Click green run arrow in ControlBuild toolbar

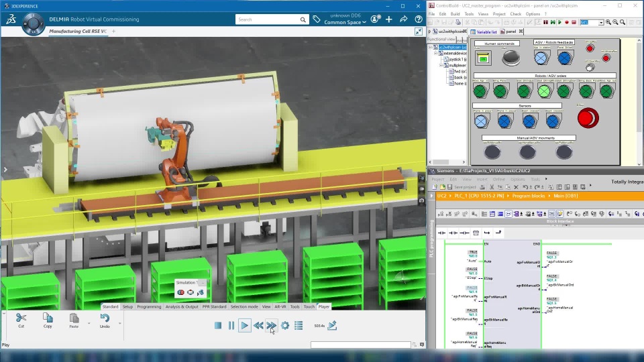point(559,22)
